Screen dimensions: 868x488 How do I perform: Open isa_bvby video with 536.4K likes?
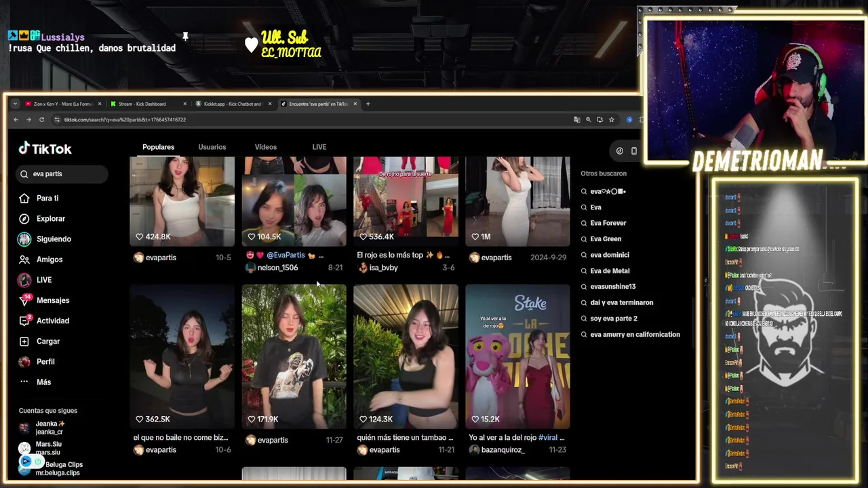406,201
